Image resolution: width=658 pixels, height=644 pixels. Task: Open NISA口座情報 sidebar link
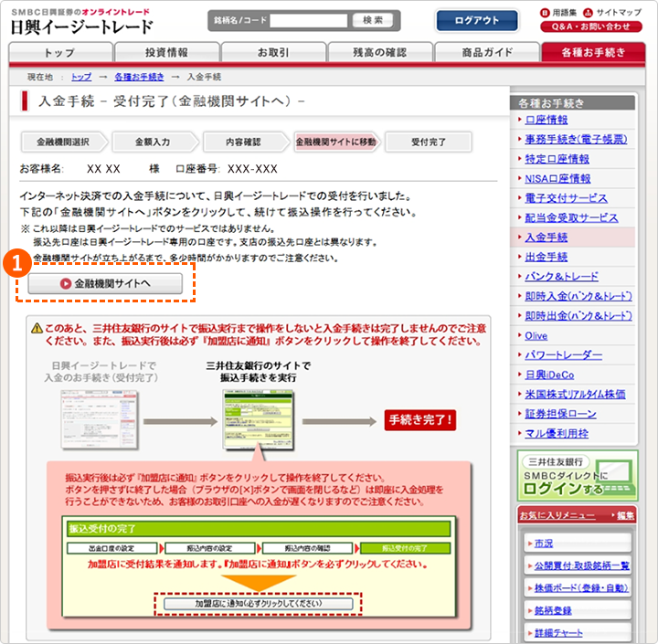point(557,179)
